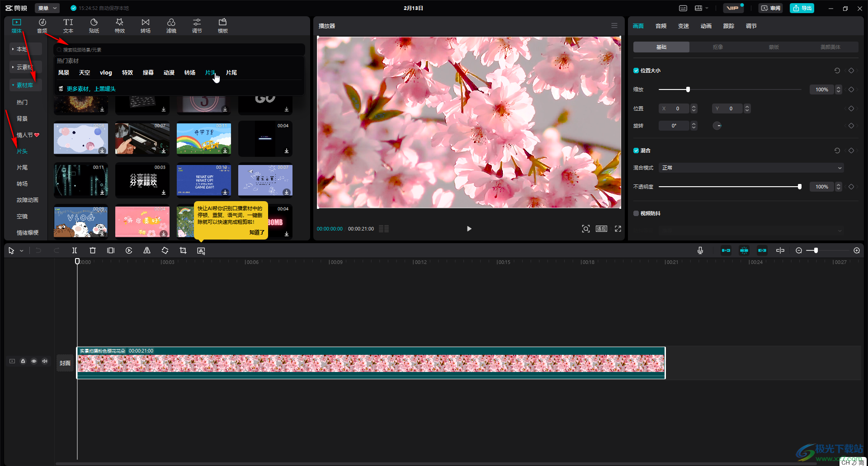Toggle main track magnet snapping

[726, 250]
